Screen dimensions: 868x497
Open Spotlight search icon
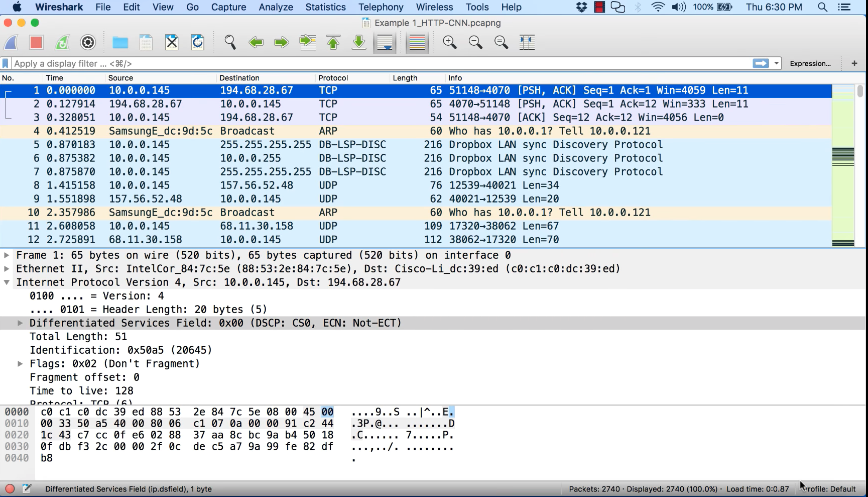pos(822,7)
